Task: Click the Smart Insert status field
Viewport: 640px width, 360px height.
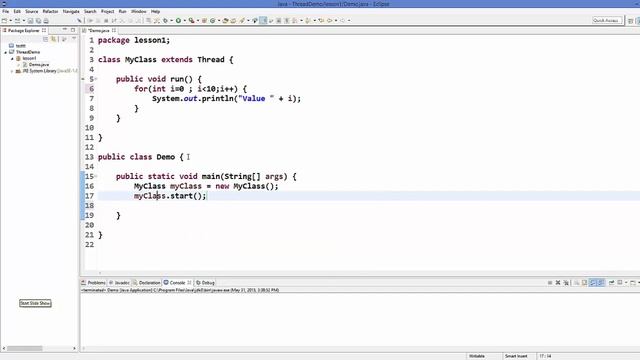Action: (x=516, y=356)
